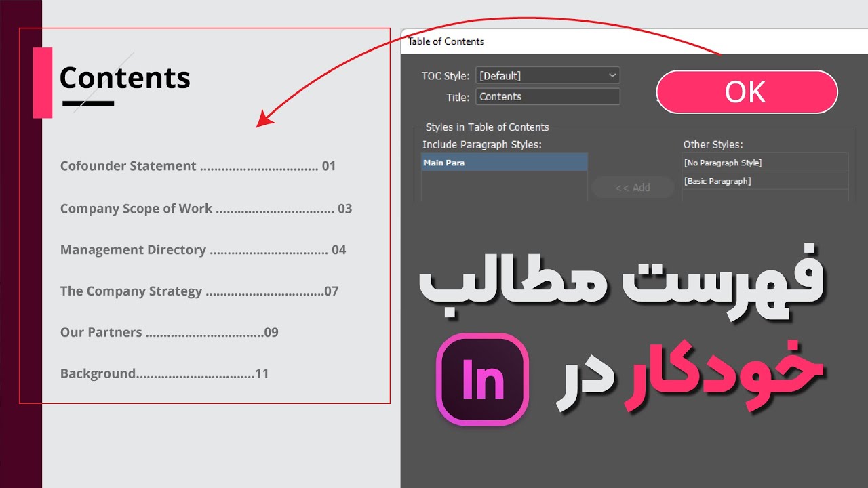
Task: Click the Our Partners contents entry
Action: (170, 333)
